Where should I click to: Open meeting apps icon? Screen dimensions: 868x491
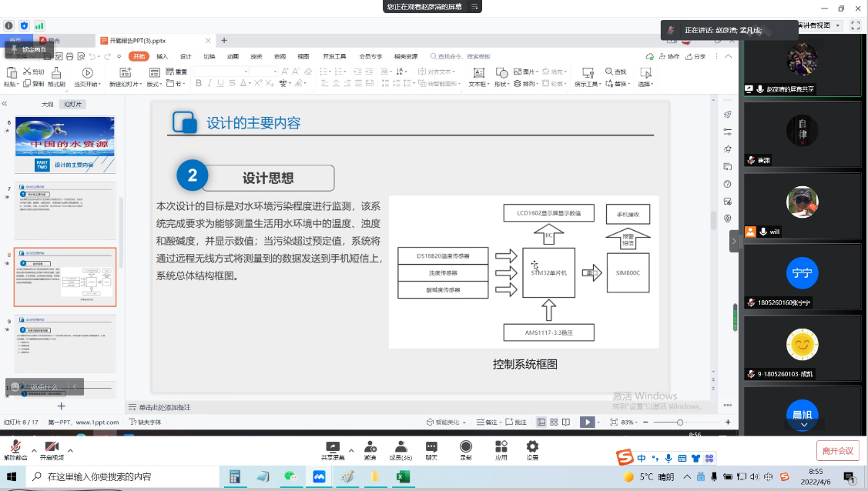(501, 448)
